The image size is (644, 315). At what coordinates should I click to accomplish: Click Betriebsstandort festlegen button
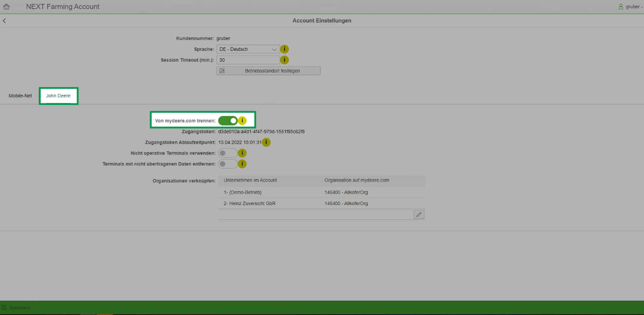[x=268, y=71]
